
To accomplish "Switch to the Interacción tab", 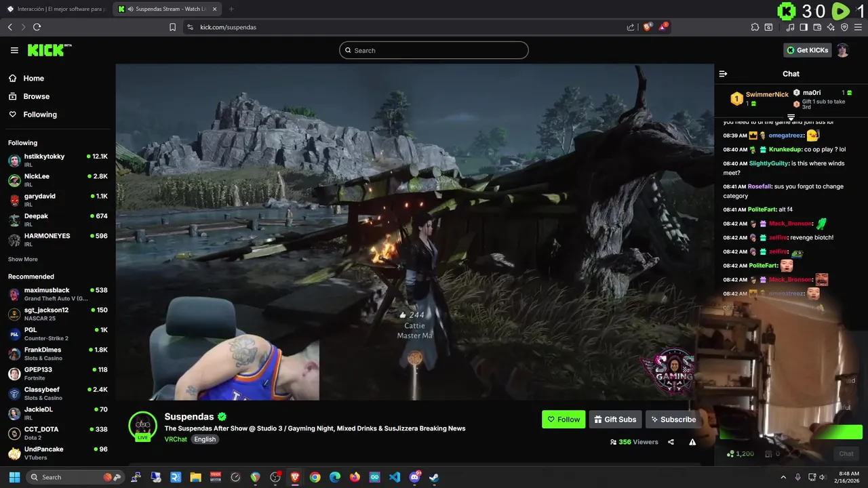I will (x=57, y=9).
